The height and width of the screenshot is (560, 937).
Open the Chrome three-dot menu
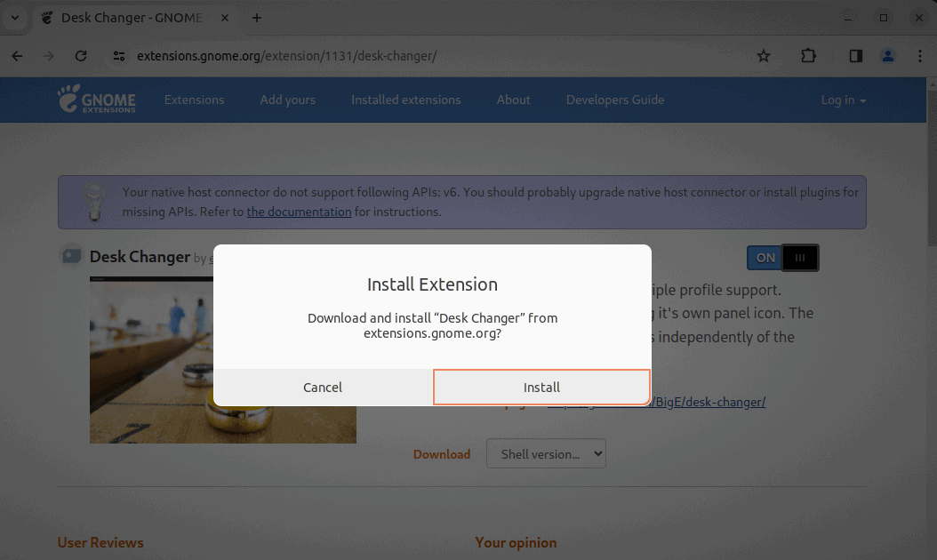coord(920,56)
